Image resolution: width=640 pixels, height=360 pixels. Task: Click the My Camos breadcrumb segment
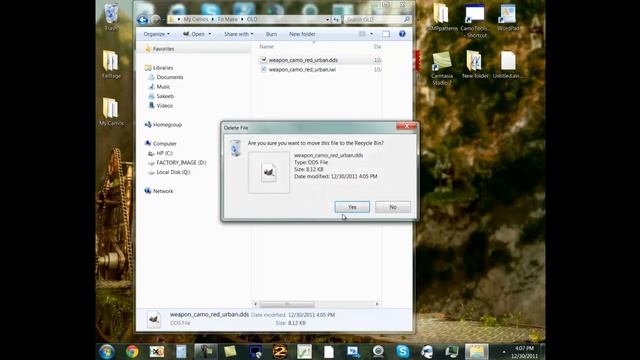tap(196, 19)
